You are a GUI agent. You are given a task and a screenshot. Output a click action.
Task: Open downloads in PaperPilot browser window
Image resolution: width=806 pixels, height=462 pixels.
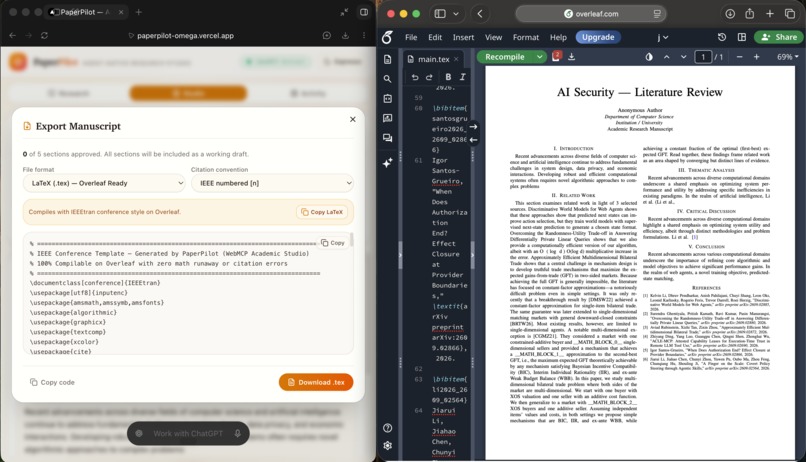[x=345, y=35]
